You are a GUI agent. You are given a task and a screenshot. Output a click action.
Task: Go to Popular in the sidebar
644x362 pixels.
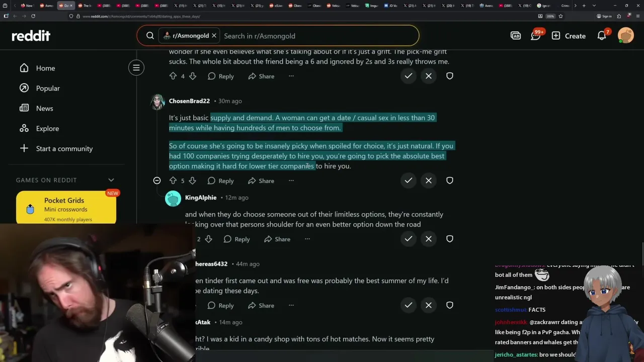click(48, 88)
